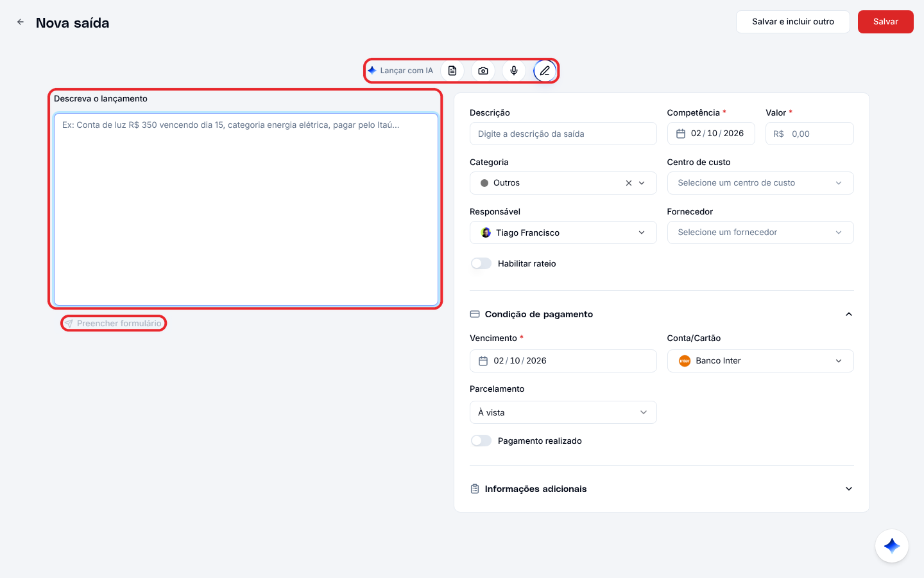Click Salvar button

pos(886,22)
